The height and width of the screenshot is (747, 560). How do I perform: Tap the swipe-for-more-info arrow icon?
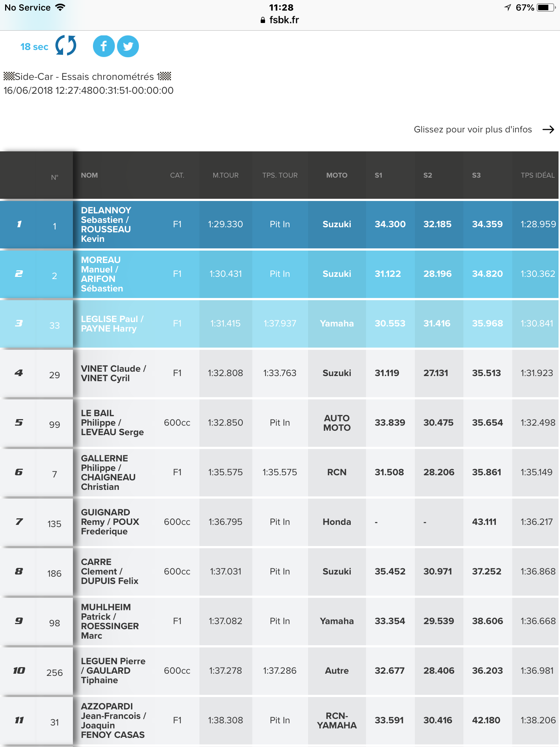548,129
